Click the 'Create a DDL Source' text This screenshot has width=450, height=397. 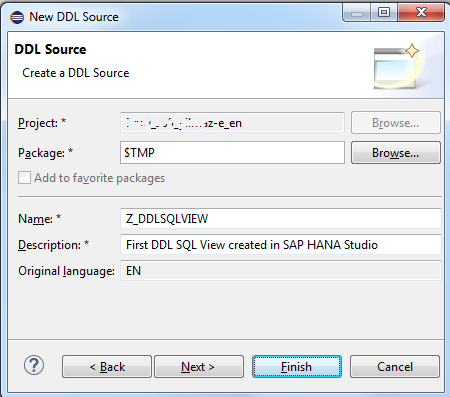76,73
